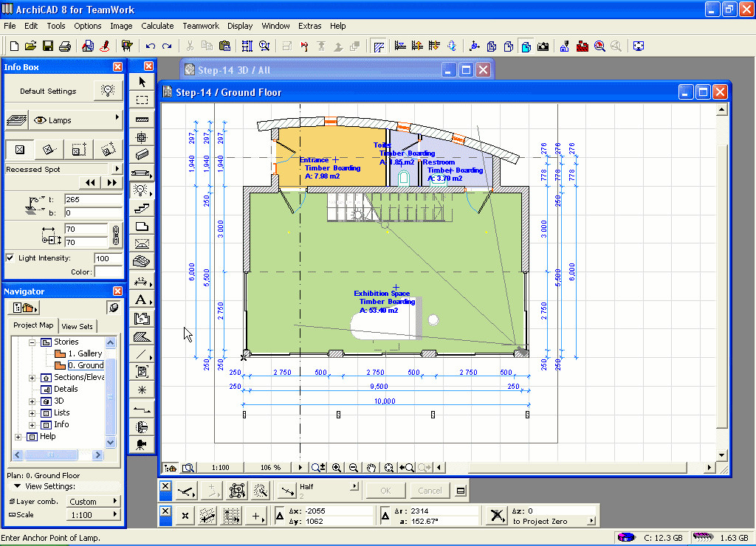The height and width of the screenshot is (546, 756).
Task: Open the Layer comb. Custom dropdown
Action: click(x=93, y=501)
